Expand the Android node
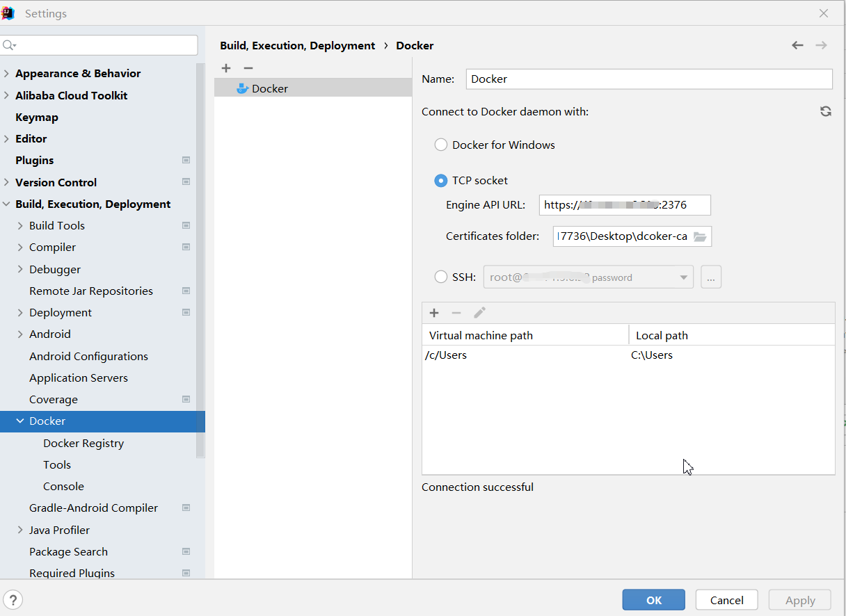The image size is (846, 616). click(20, 334)
